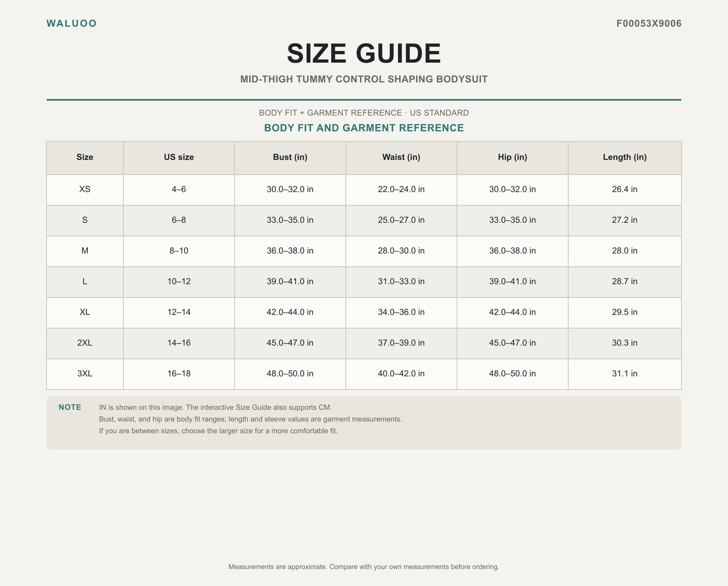Click the NOTE label
728x586 pixels.
click(70, 407)
